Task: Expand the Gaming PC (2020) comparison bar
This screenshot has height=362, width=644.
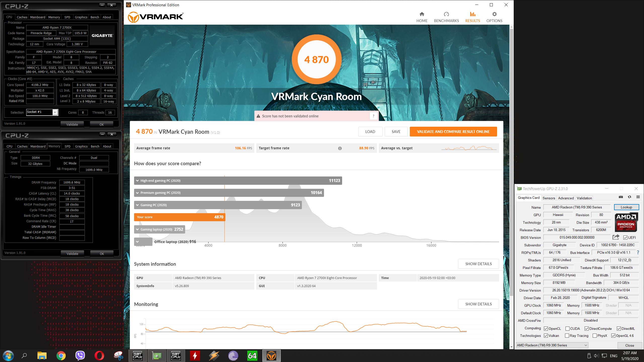Action: (218, 205)
